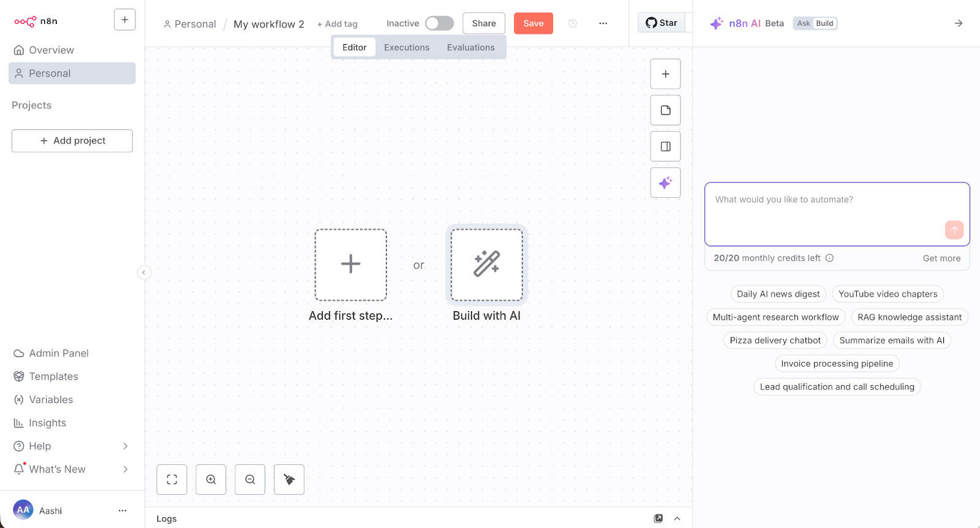The image size is (980, 528).
Task: Switch AI mode to Build
Action: coord(824,23)
